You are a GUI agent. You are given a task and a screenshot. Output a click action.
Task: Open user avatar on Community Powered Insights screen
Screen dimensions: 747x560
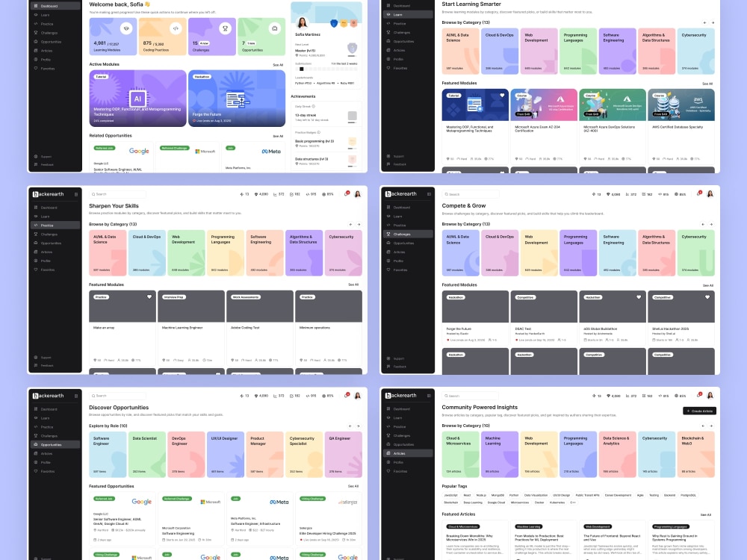coord(710,395)
